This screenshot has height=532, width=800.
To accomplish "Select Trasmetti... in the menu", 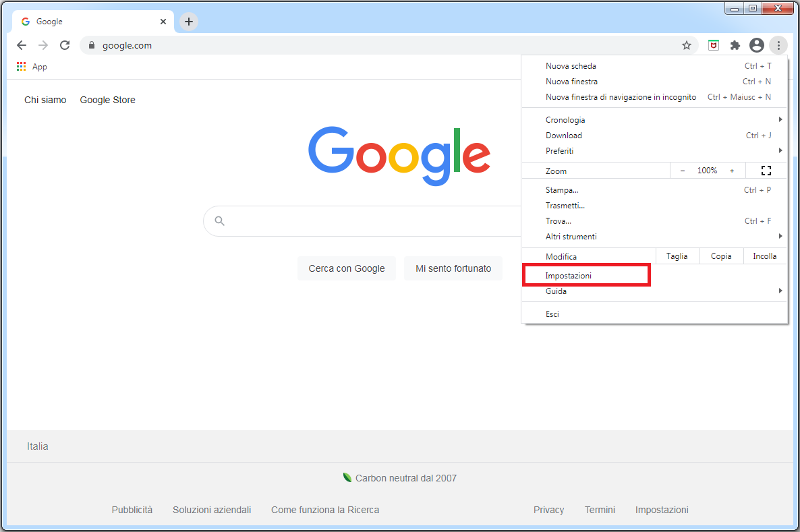I will point(654,206).
